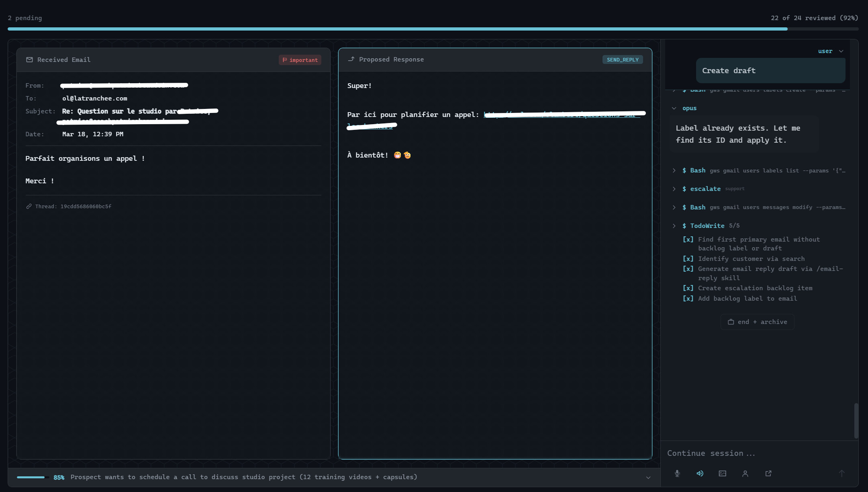The height and width of the screenshot is (492, 868).
Task: Expand the escalate support step
Action: pyautogui.click(x=674, y=189)
